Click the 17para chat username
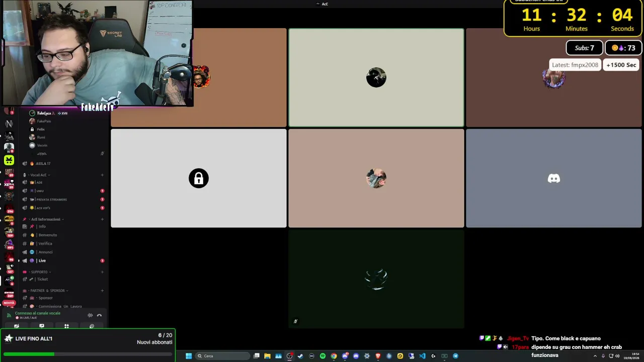 pos(520,347)
